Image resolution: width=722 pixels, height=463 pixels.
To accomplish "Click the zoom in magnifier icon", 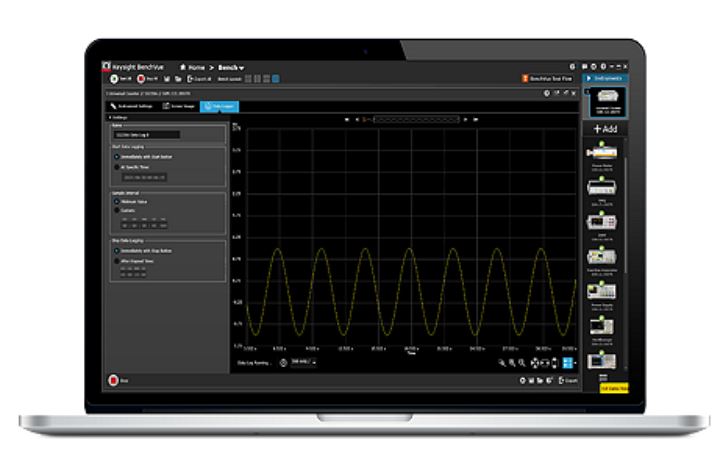I will pos(511,363).
